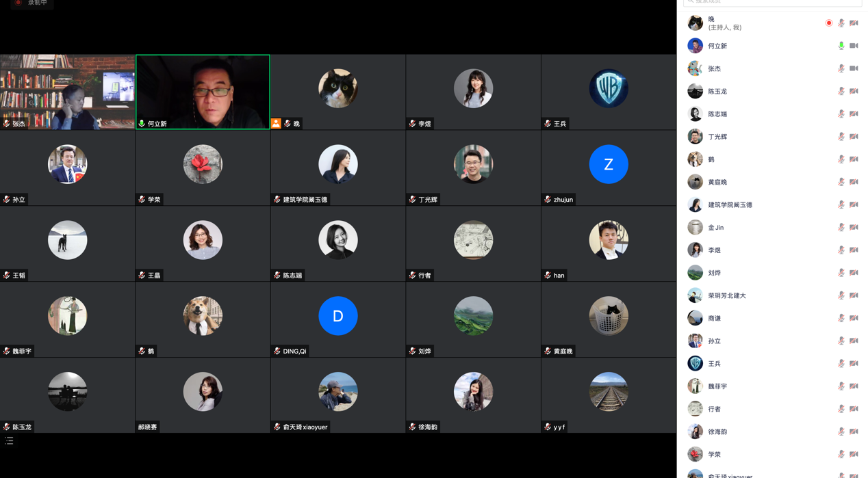The image size is (868, 478).
Task: Select 荣玥芳北建大 in the member list
Action: [x=726, y=295]
